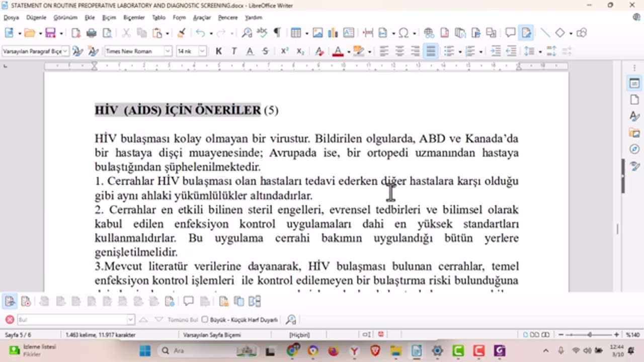Open the Dosya menu
The width and height of the screenshot is (644, 362).
click(x=11, y=18)
